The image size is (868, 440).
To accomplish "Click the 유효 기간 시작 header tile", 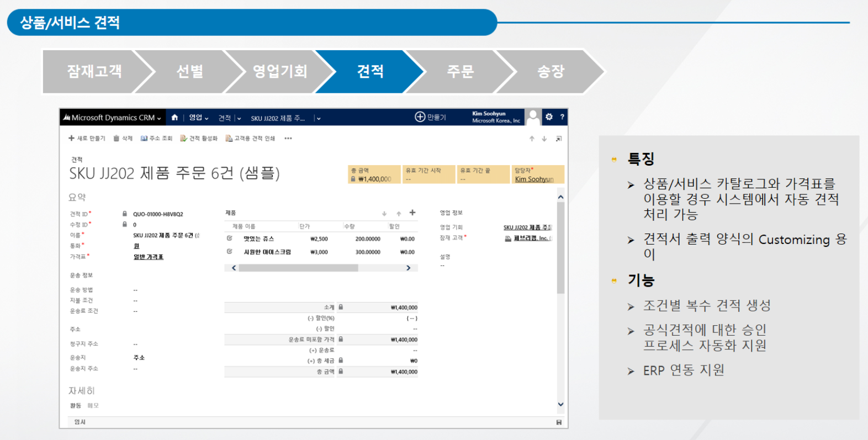I will coord(429,174).
